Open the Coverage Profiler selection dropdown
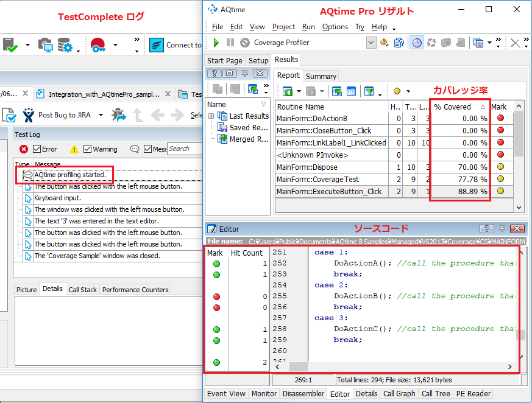 point(371,43)
